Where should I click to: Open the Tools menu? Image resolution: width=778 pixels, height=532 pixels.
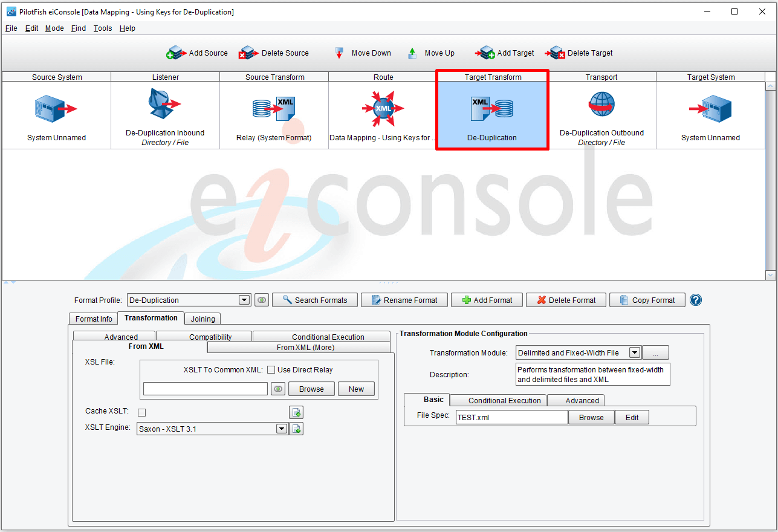(103, 28)
